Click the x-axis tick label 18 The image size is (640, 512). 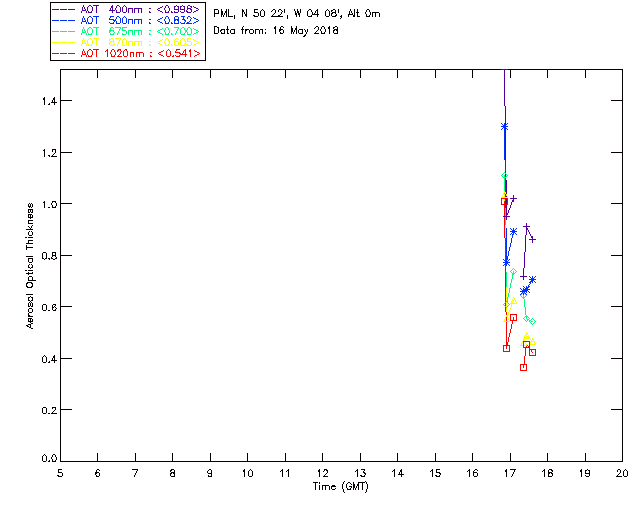tap(547, 473)
